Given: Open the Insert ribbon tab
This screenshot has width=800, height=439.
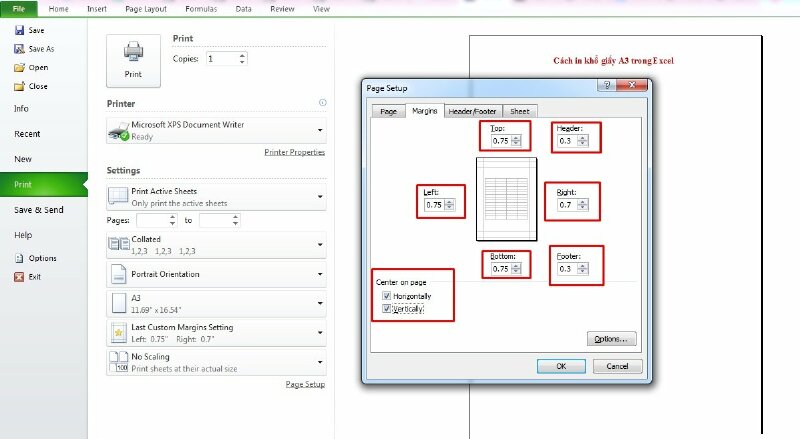Looking at the screenshot, I should 96,9.
